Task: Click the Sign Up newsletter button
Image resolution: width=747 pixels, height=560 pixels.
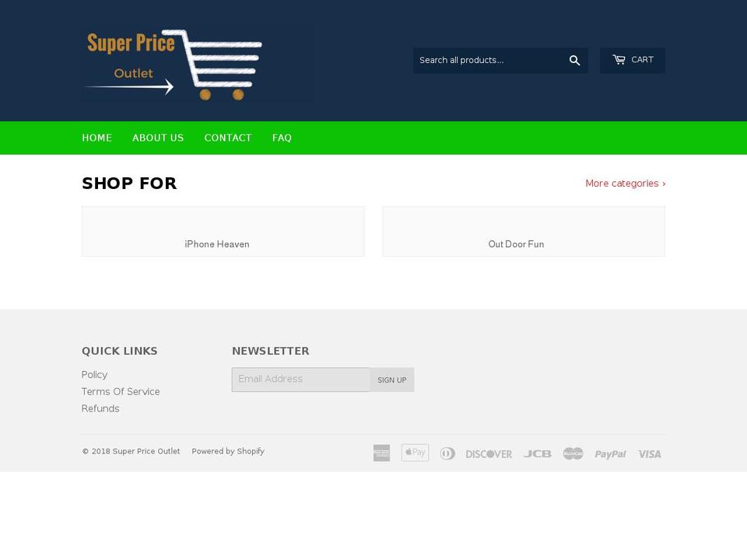Action: (x=391, y=380)
